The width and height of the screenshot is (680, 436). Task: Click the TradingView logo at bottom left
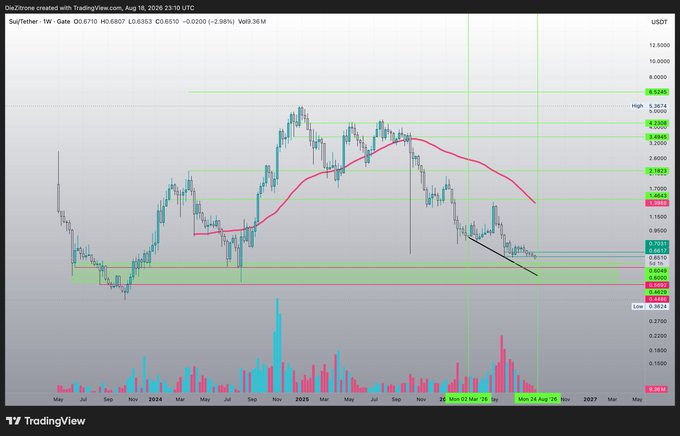point(46,421)
